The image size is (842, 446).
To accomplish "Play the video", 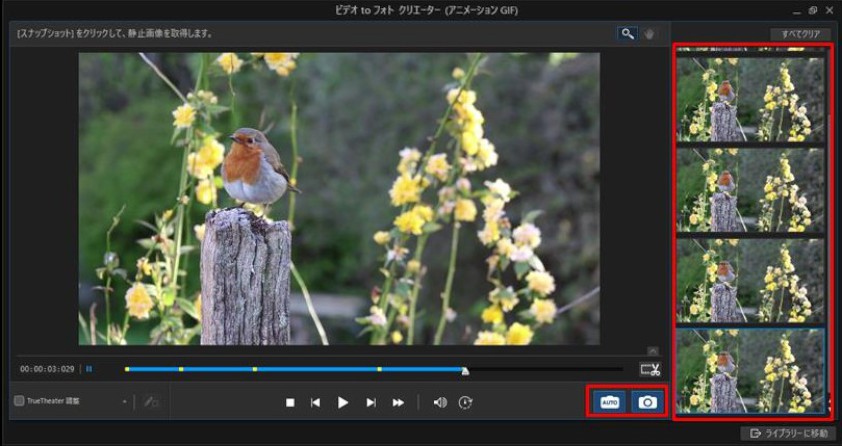I will click(343, 403).
